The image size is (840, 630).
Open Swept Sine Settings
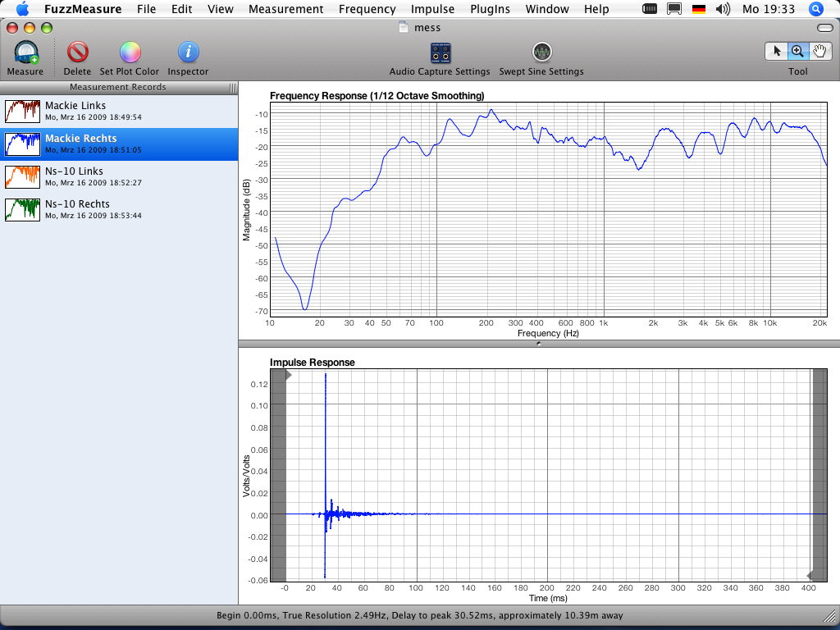pyautogui.click(x=542, y=52)
